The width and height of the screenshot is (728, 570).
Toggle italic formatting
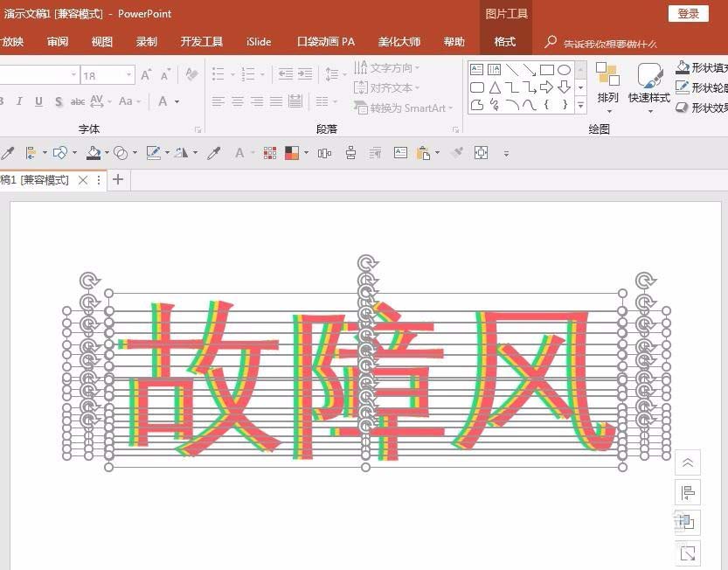(20, 102)
